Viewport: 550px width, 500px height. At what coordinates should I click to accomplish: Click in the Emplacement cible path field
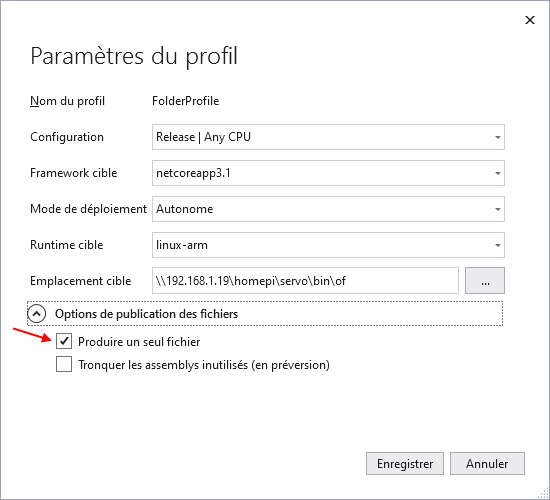[x=305, y=281]
